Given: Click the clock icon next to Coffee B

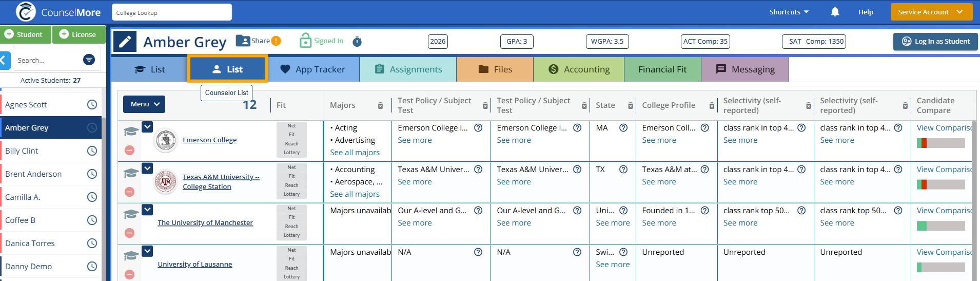Looking at the screenshot, I should pyautogui.click(x=92, y=220).
